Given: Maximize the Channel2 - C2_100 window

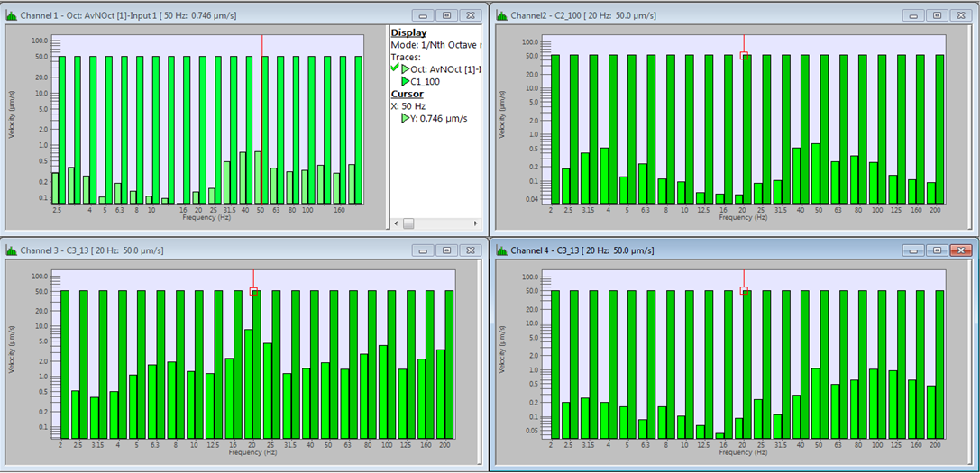Looking at the screenshot, I should [937, 15].
